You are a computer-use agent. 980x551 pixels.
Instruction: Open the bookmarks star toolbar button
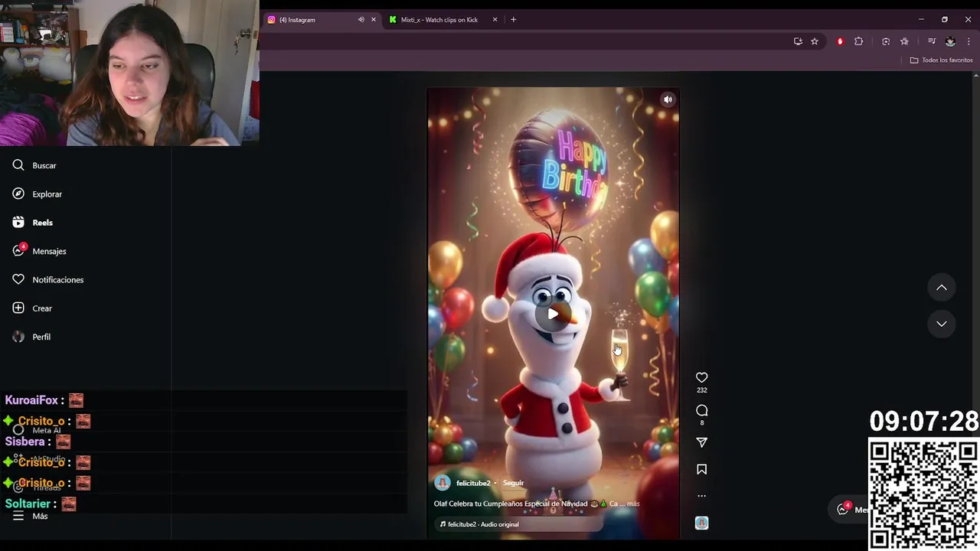[x=904, y=41]
